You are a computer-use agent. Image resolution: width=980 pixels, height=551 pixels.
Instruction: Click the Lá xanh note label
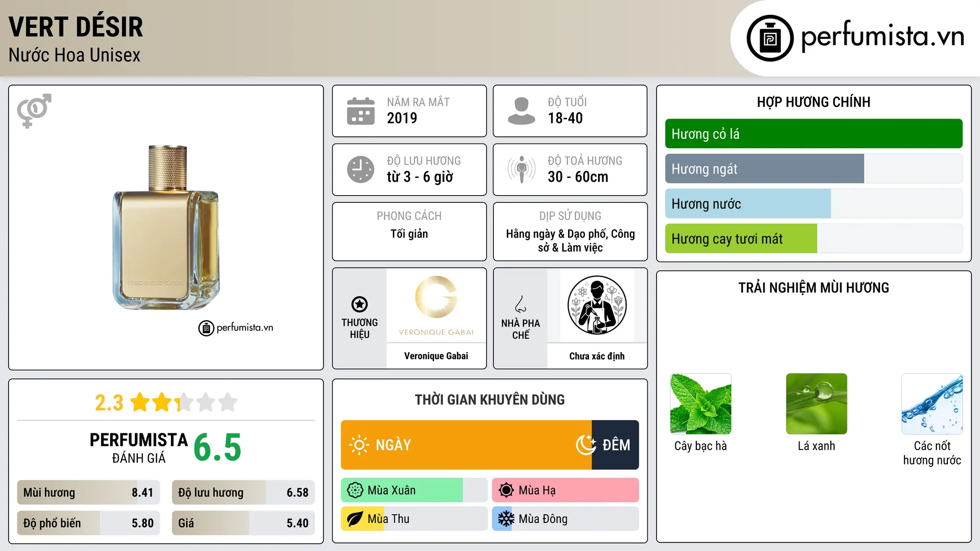(816, 446)
